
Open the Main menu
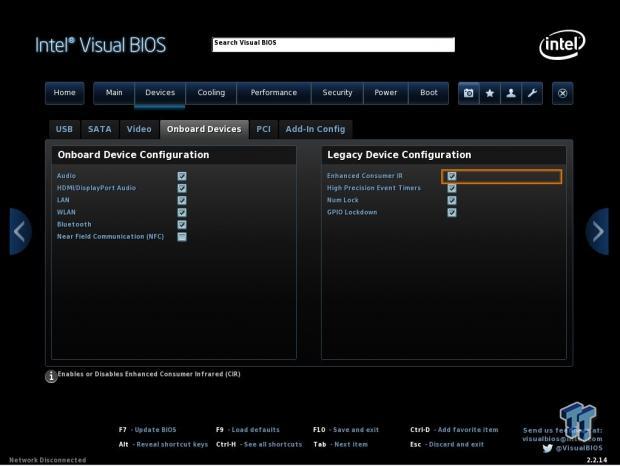coord(114,93)
